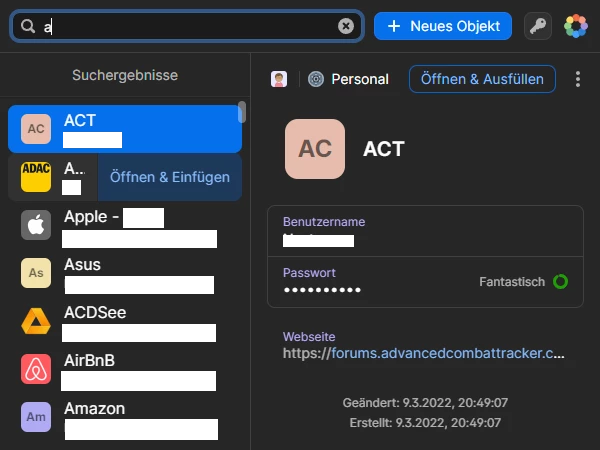Select the AirBnB entry

(125, 369)
